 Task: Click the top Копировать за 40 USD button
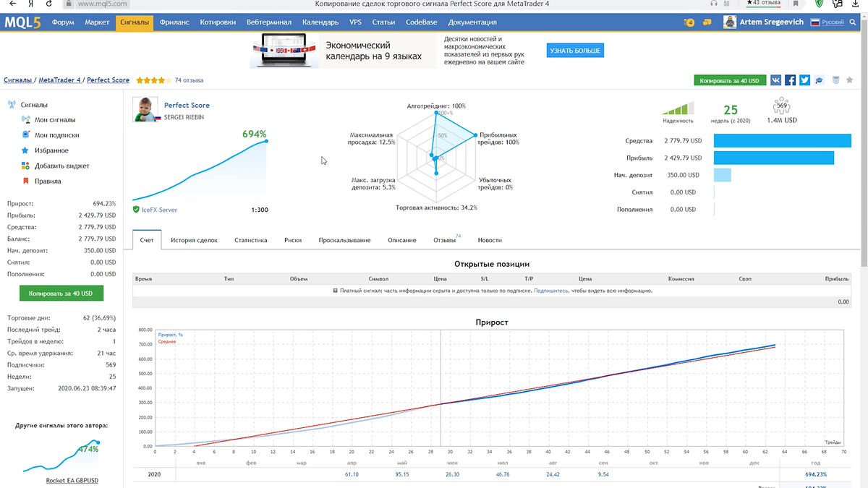[730, 81]
